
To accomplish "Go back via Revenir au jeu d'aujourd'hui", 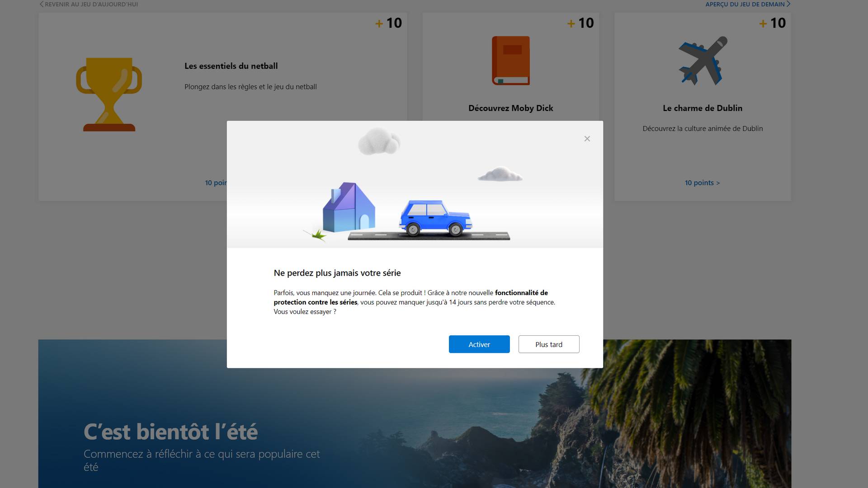I will (x=89, y=4).
